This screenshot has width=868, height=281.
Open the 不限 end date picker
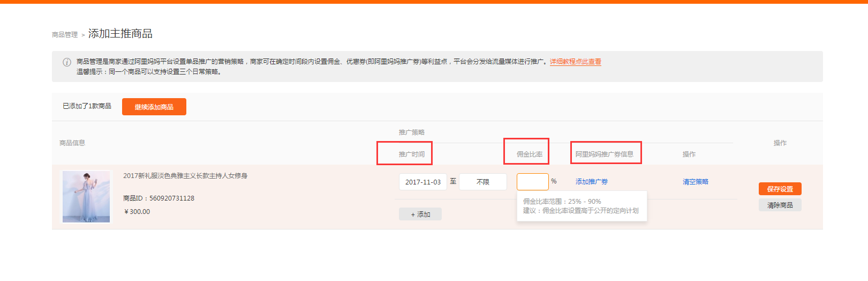click(x=482, y=182)
